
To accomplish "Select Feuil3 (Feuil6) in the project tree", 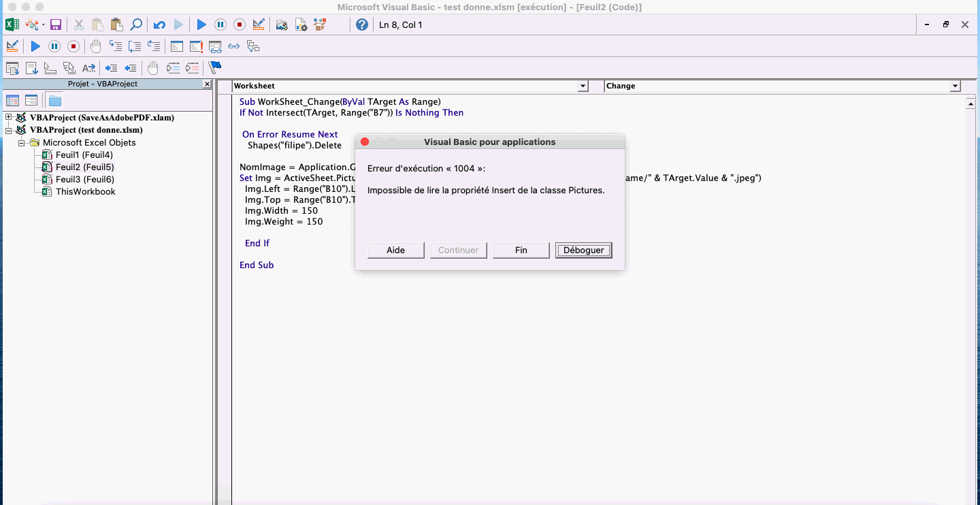I will click(x=85, y=180).
